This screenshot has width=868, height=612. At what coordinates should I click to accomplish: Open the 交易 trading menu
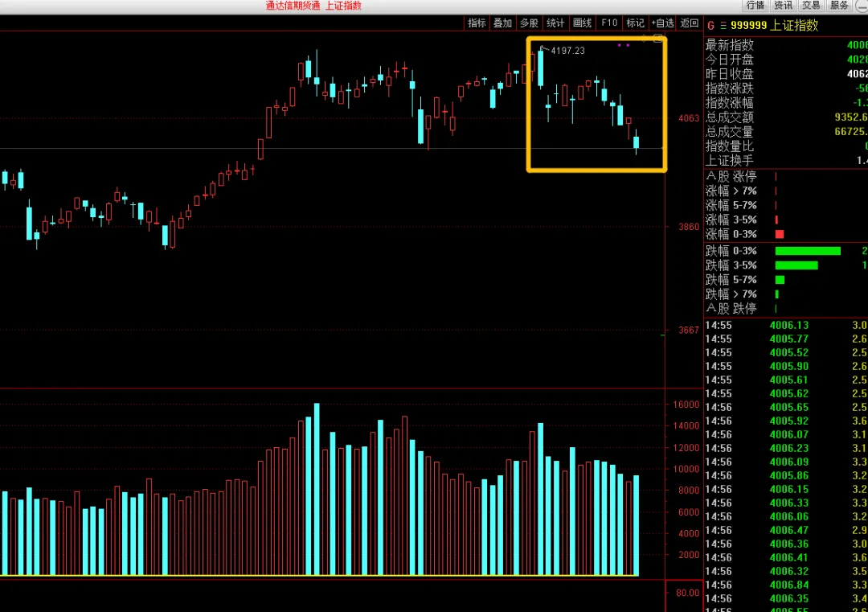point(811,6)
